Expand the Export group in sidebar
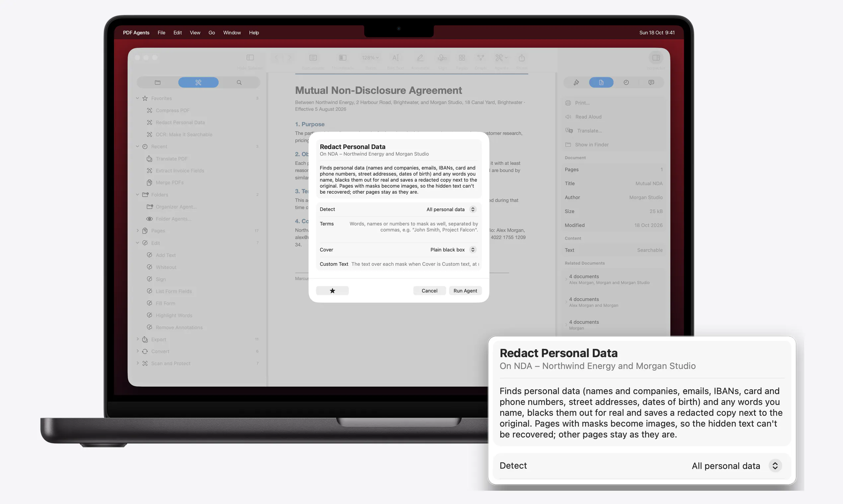The height and width of the screenshot is (504, 843). (x=137, y=339)
